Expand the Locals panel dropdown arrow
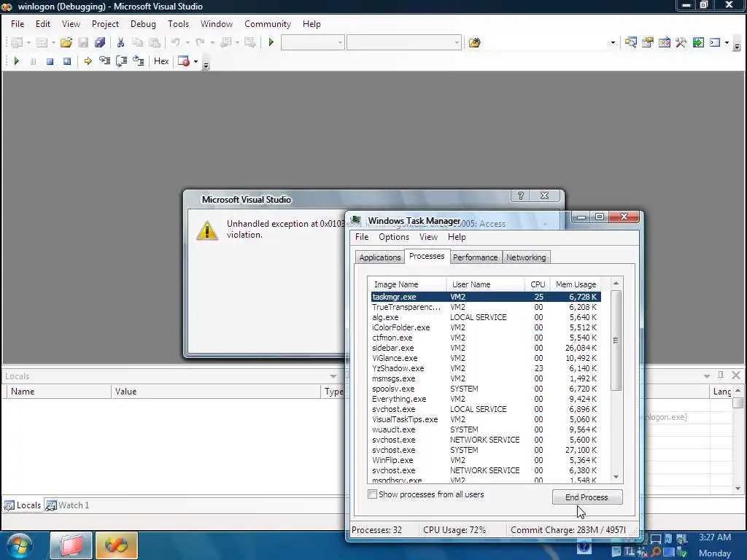The width and height of the screenshot is (747, 560). coord(333,376)
